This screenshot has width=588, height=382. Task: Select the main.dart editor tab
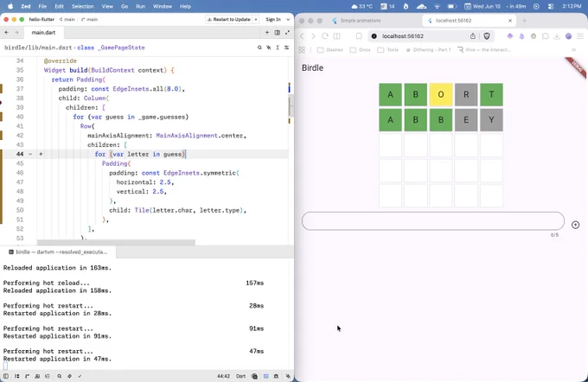tap(43, 33)
